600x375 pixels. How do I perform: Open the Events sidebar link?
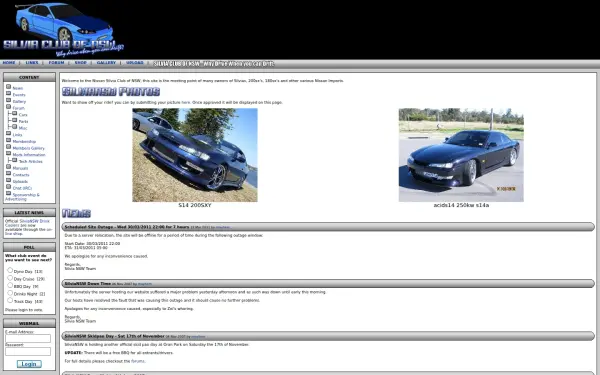pos(19,95)
